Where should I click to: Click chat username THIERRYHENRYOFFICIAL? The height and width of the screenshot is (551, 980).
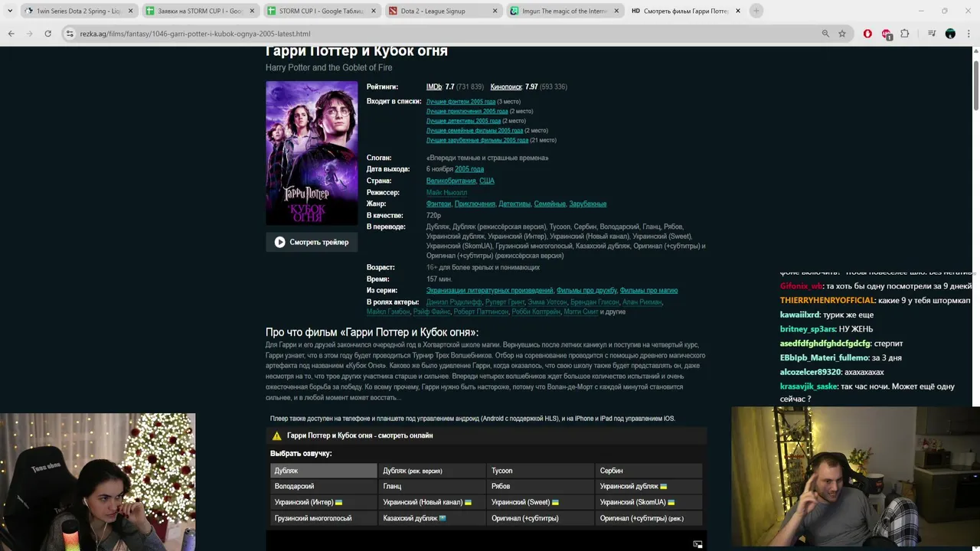[827, 301]
